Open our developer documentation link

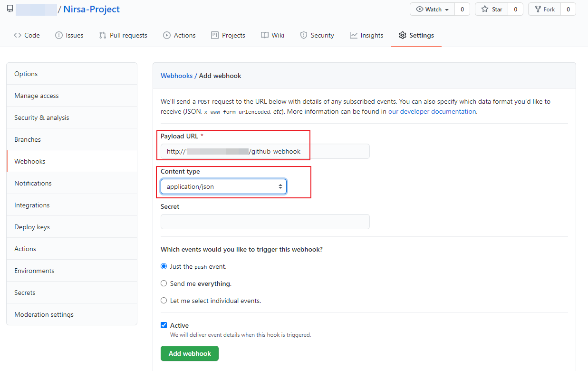[x=432, y=111]
